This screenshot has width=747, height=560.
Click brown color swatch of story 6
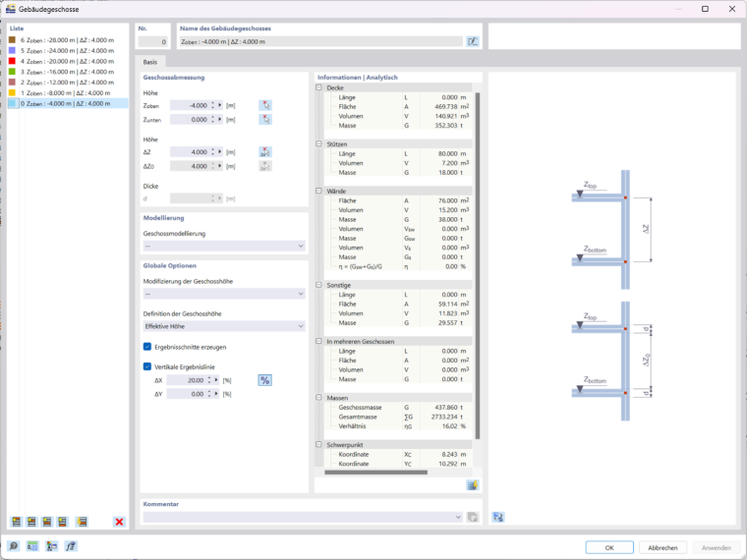pyautogui.click(x=13, y=40)
